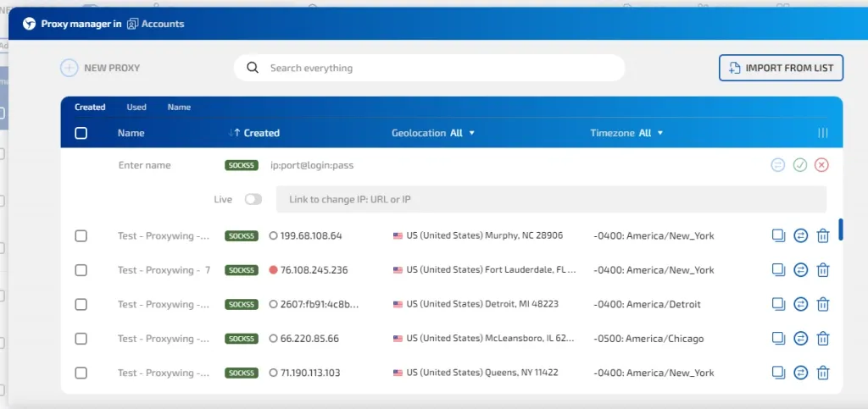868x409 pixels.
Task: Click the plus icon for New Proxy
Action: coord(69,68)
